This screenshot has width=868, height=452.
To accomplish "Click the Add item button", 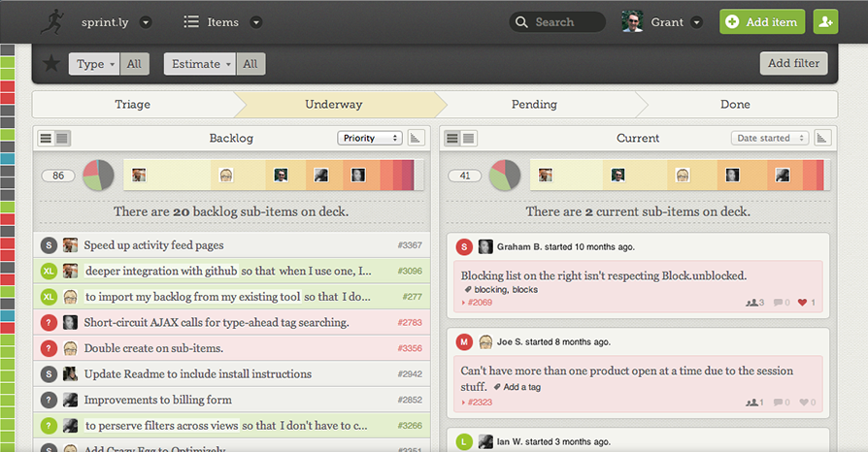I will pos(762,21).
